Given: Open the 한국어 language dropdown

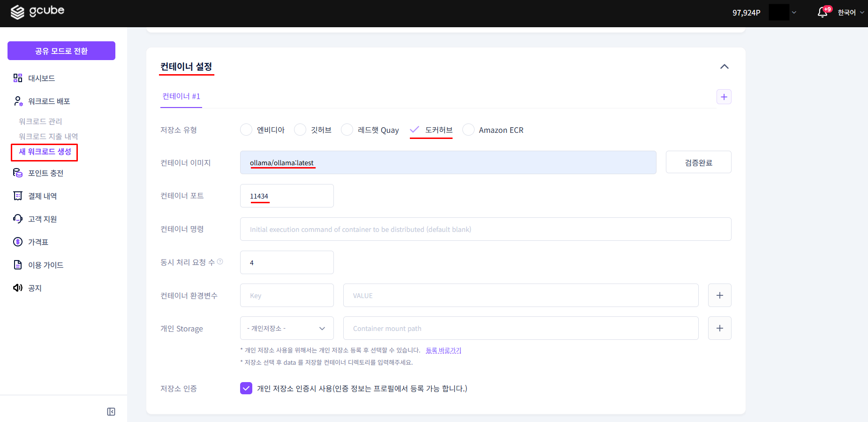Looking at the screenshot, I should click(x=851, y=13).
